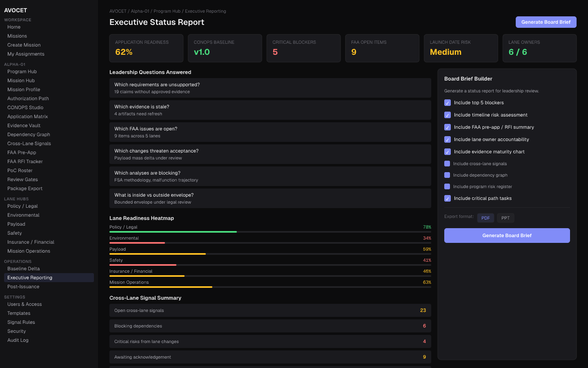Open FAA Pre-App page
The height and width of the screenshot is (368, 588).
click(x=49, y=153)
